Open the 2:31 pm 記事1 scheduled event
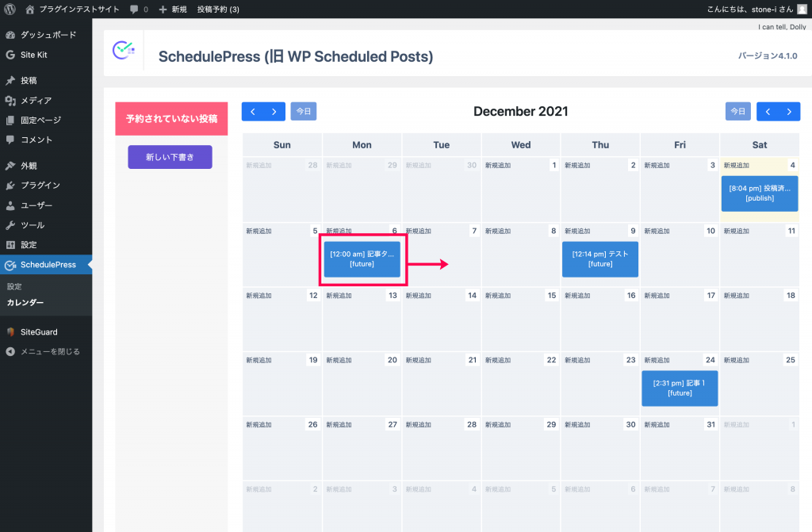Image resolution: width=812 pixels, height=532 pixels. click(x=680, y=388)
